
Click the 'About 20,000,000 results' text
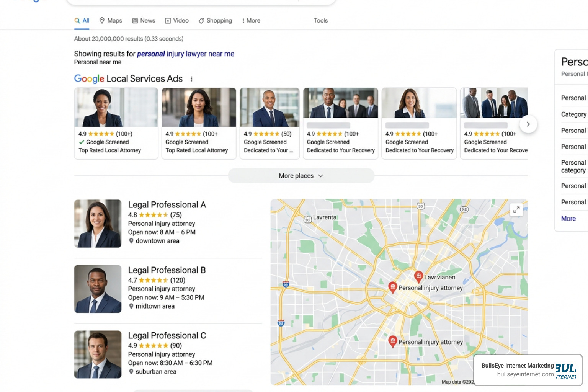[129, 39]
